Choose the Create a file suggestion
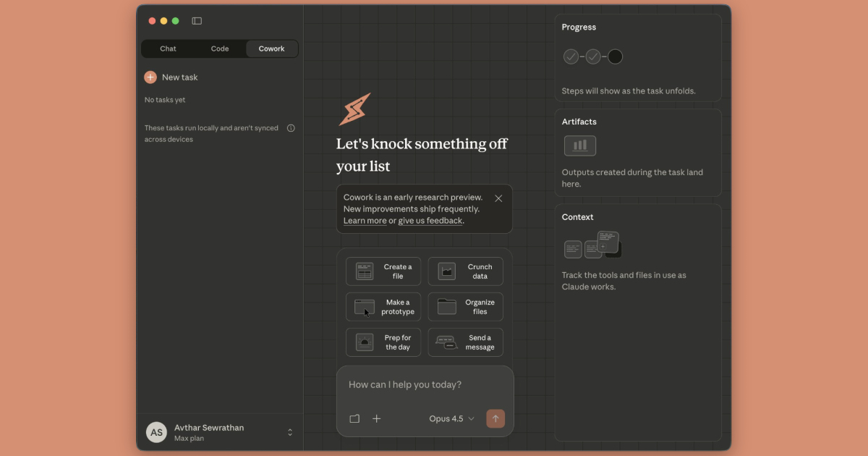The image size is (868, 456). (383, 271)
